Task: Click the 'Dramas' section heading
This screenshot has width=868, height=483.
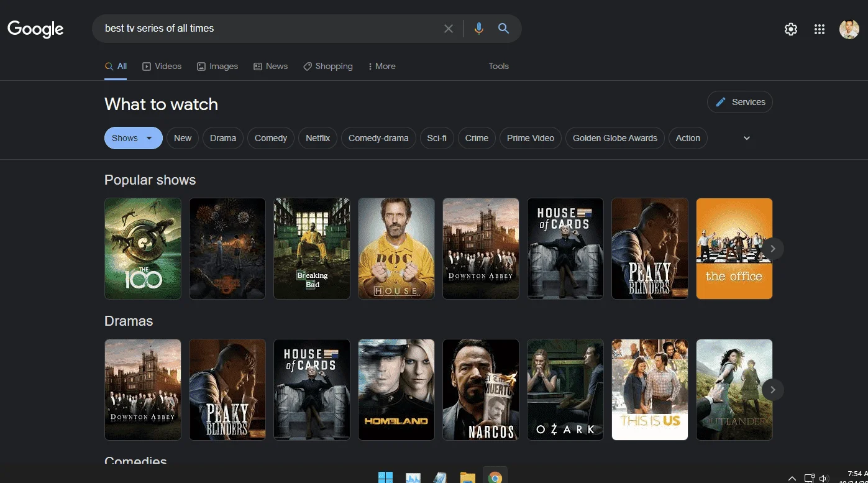Action: coord(129,321)
